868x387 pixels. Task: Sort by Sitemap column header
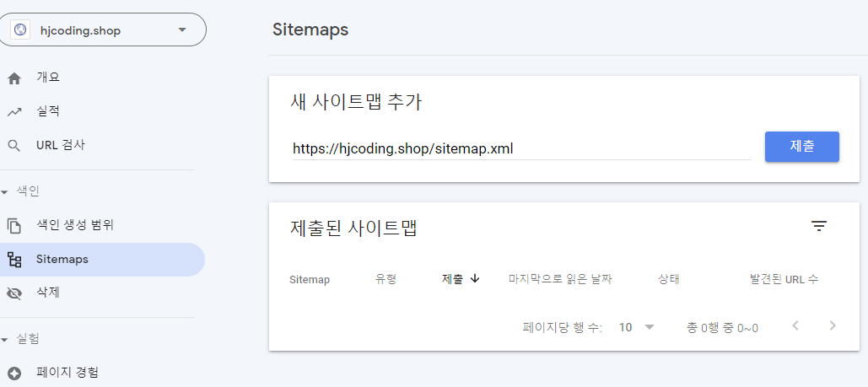click(310, 280)
